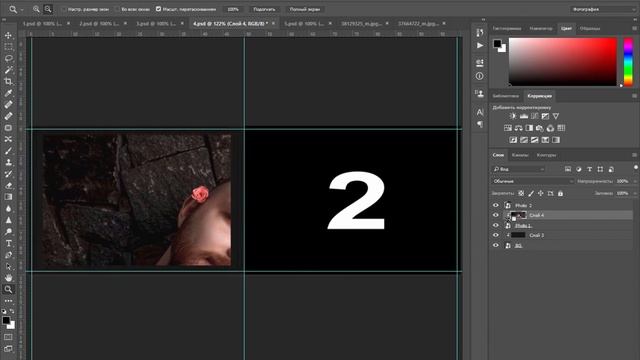Add a Brightness/Contrast adjustment
This screenshot has height=360, width=640.
[x=513, y=116]
